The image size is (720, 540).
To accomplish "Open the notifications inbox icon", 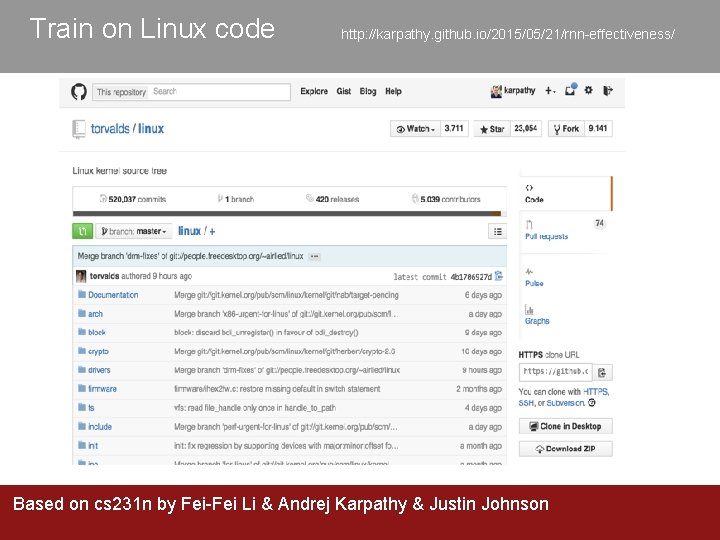I will 570,90.
